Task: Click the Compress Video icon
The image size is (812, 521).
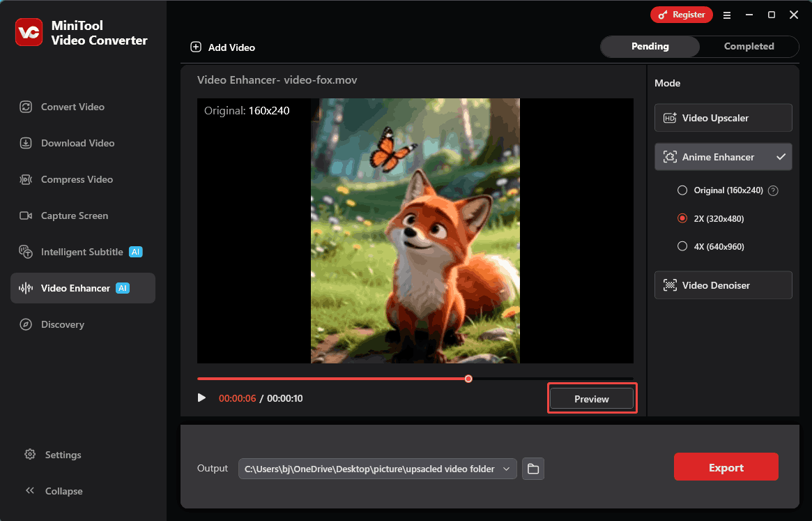Action: (26, 179)
